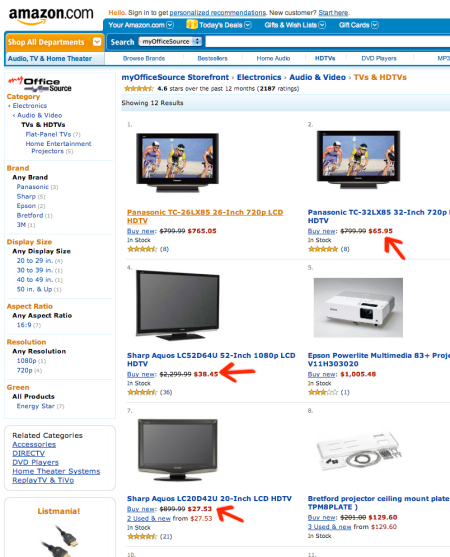Filter by Energy Star products
Viewport: 450px width, 557px height.
(36, 406)
